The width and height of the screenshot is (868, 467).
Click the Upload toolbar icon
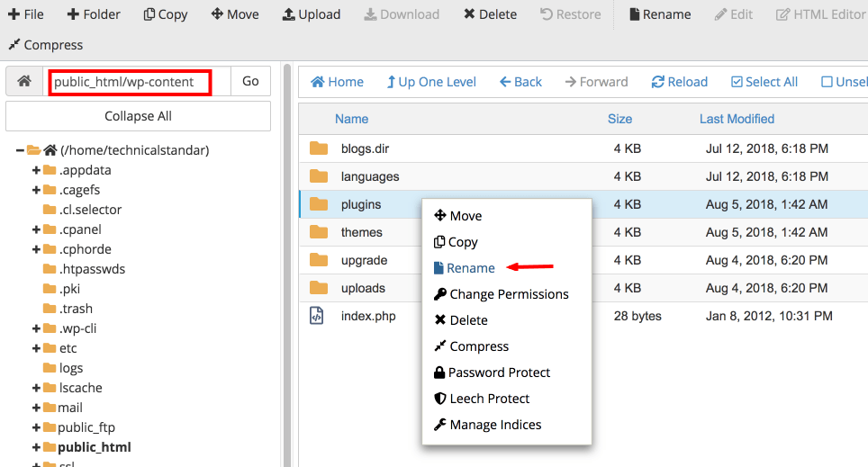tap(289, 14)
